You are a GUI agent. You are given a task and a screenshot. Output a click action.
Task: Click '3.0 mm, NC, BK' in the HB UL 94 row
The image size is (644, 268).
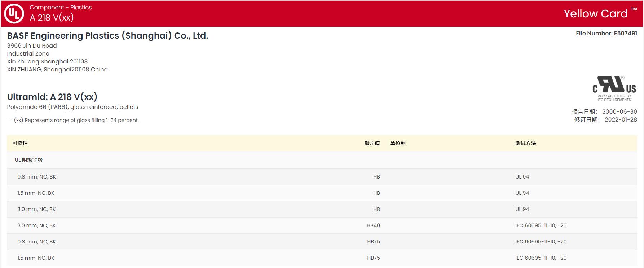pos(37,209)
